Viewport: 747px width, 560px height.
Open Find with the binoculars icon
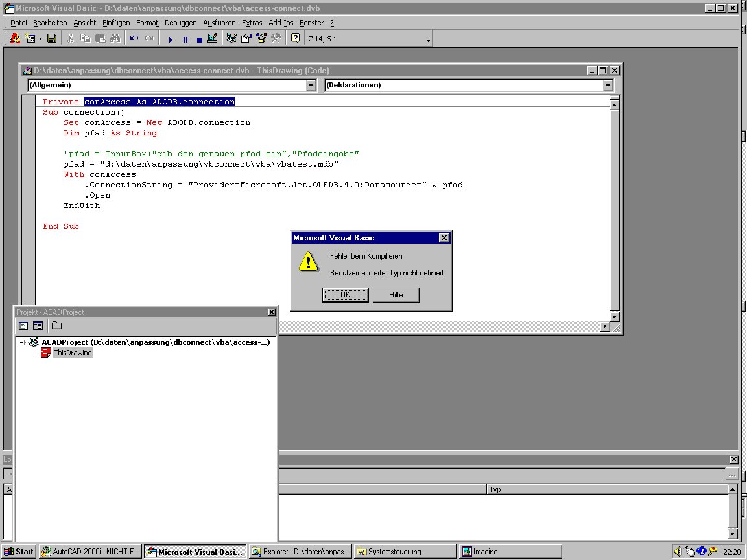(115, 39)
